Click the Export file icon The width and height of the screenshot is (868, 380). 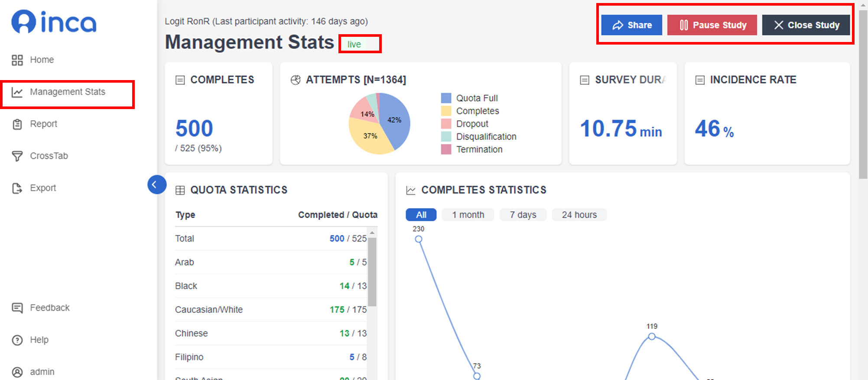tap(17, 188)
